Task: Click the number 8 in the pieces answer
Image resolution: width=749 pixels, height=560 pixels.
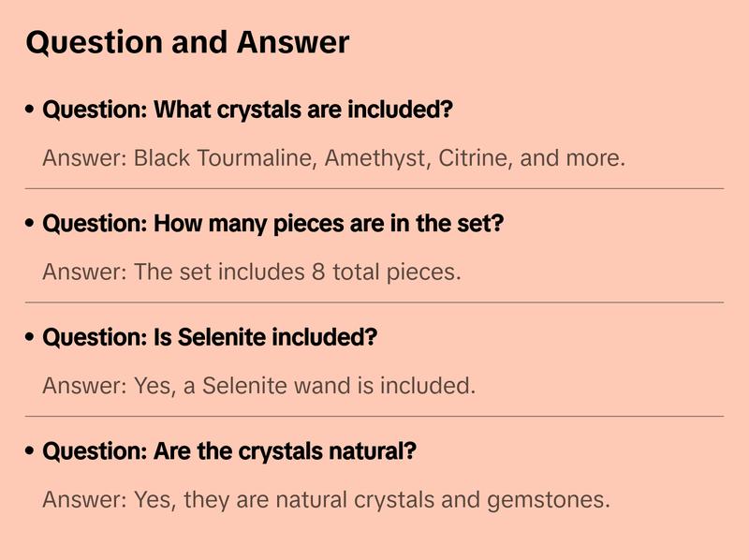Action: tap(318, 273)
